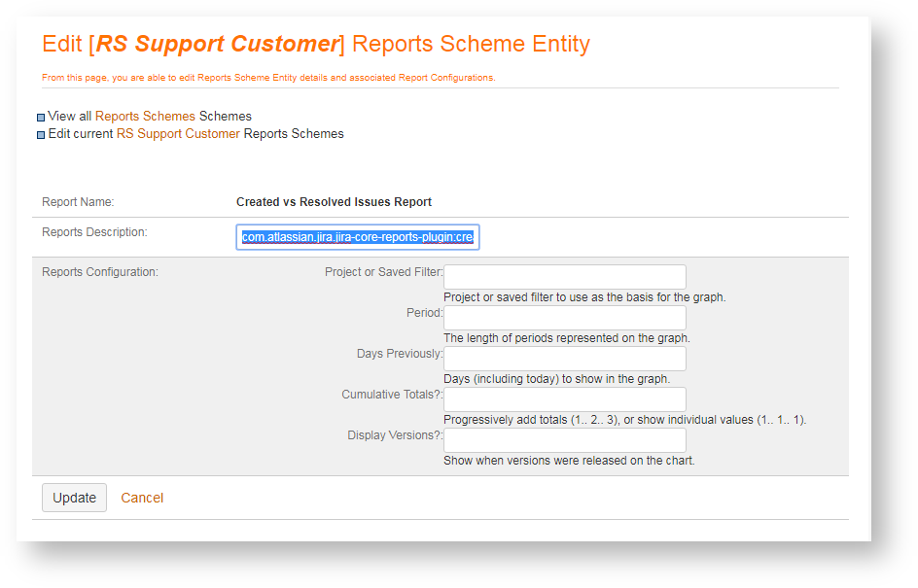Image resolution: width=918 pixels, height=588 pixels.
Task: Open the Reports Schemes link
Action: click(x=145, y=117)
